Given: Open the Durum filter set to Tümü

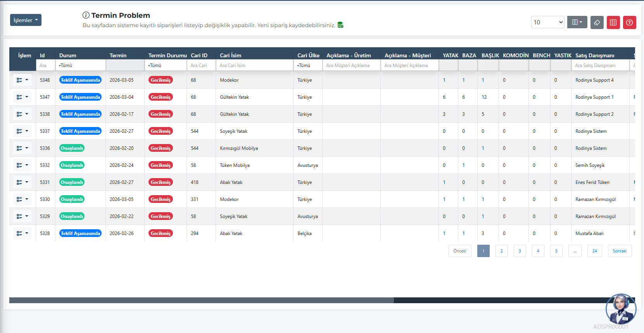Looking at the screenshot, I should pos(80,65).
